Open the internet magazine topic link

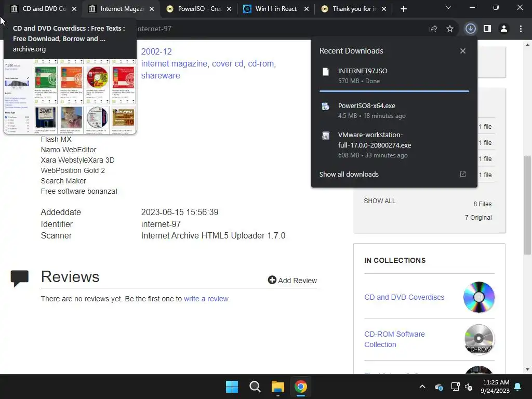174,64
